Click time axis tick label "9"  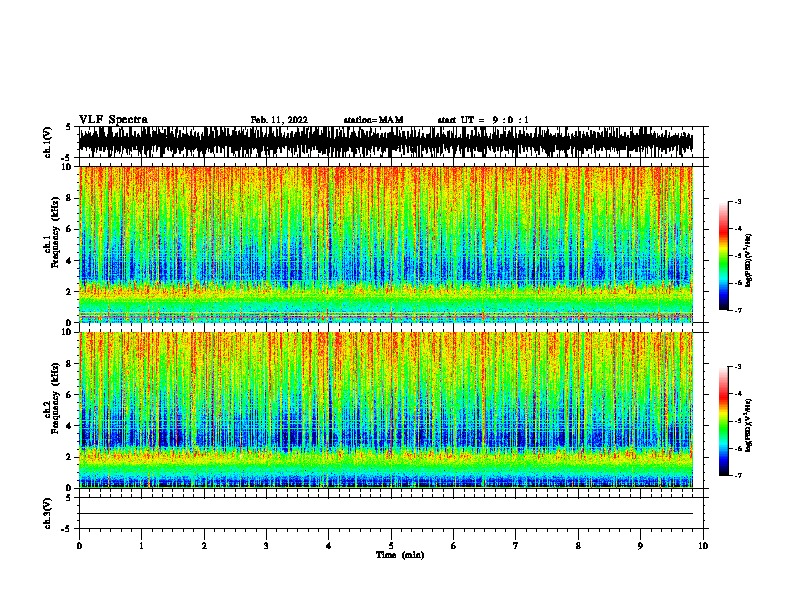[640, 546]
